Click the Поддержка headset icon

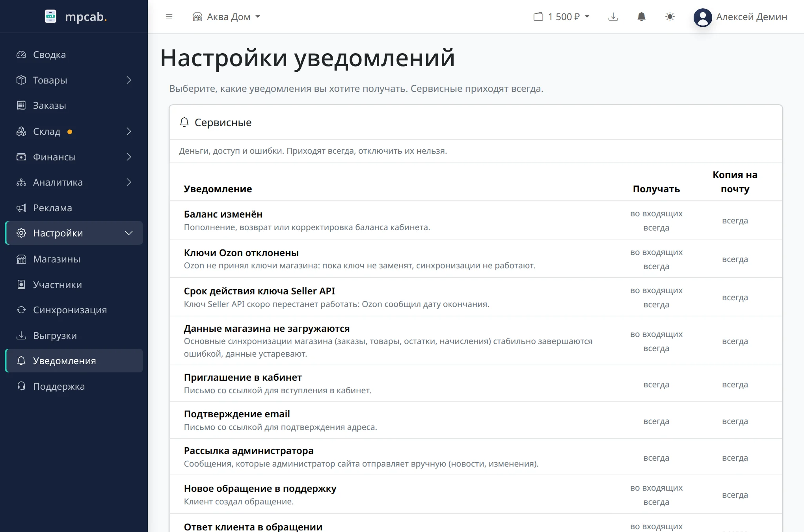click(21, 386)
